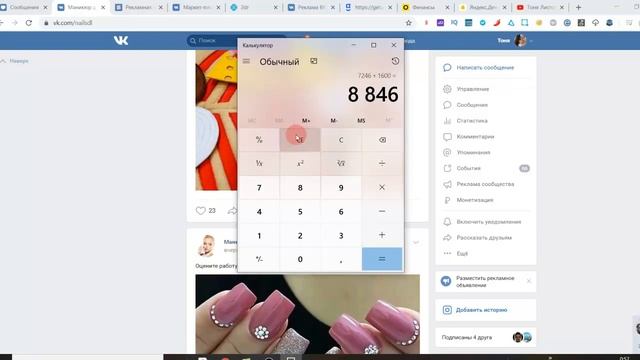640x360 pixels.
Task: Click digit 3 on the calculator
Action: (341, 236)
